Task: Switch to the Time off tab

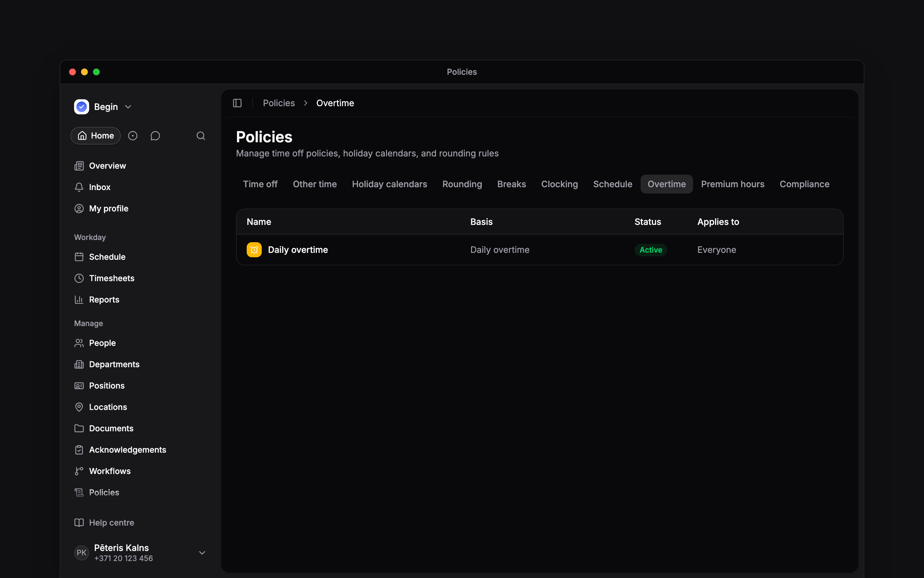Action: [261, 184]
